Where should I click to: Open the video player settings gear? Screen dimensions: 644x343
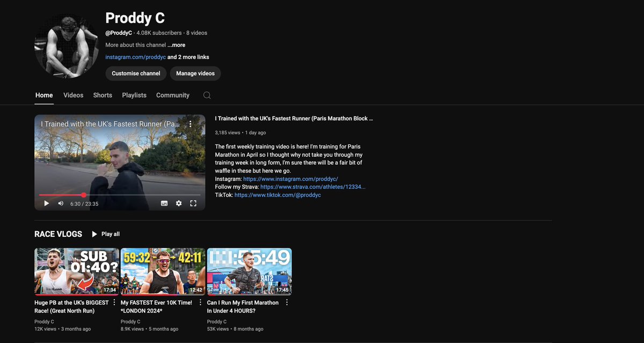[x=178, y=203]
